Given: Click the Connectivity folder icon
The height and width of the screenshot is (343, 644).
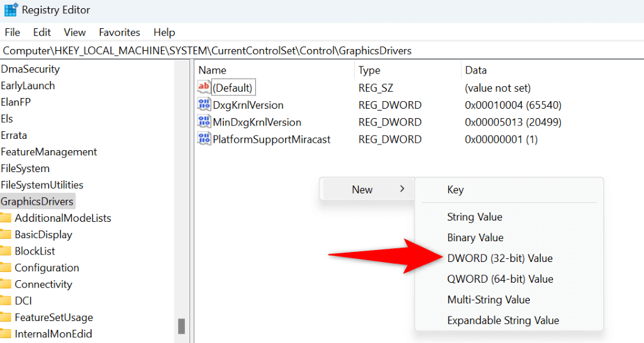Looking at the screenshot, I should tap(6, 284).
